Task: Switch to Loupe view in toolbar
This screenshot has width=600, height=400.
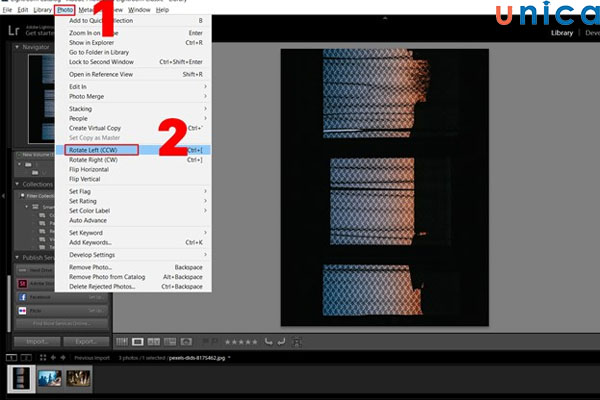Action: [138, 341]
